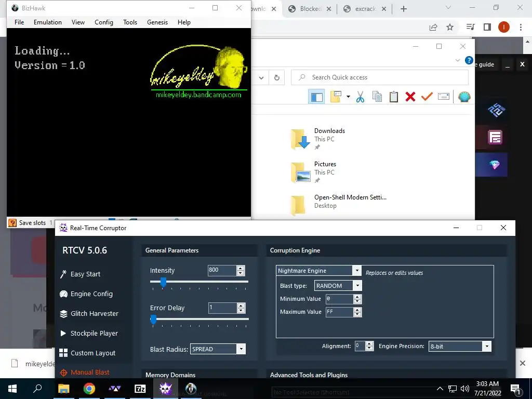Toggle the navigation pane icon in Explorer
This screenshot has height=399, width=532.
pyautogui.click(x=316, y=97)
